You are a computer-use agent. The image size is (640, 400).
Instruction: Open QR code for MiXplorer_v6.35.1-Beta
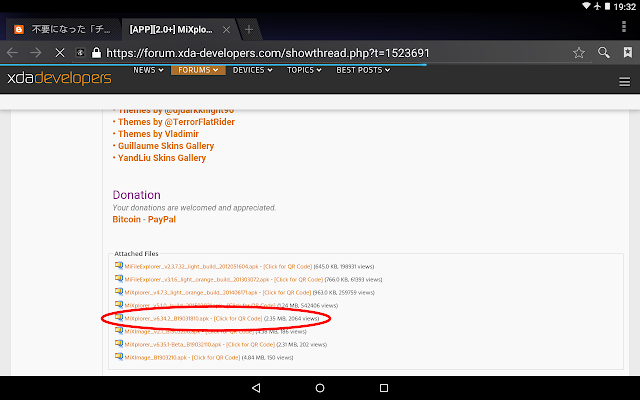coord(250,344)
